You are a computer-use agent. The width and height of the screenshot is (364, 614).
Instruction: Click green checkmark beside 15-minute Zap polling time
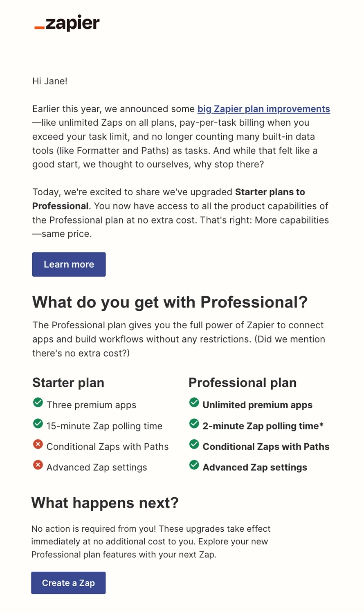pyautogui.click(x=38, y=423)
